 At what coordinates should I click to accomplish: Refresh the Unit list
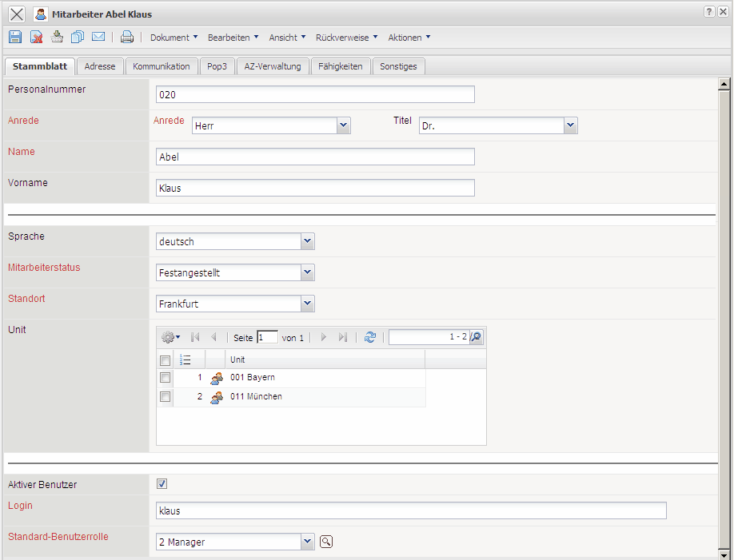369,337
